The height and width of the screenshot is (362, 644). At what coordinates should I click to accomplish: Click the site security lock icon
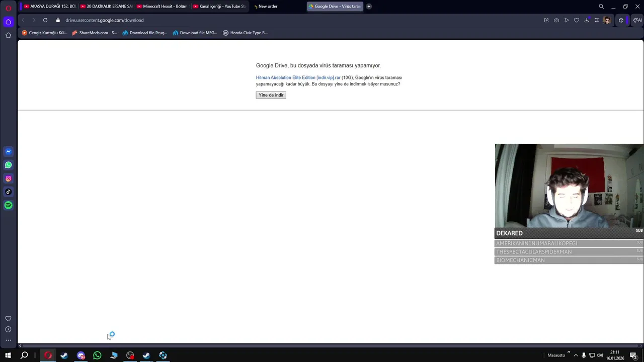[x=58, y=20]
